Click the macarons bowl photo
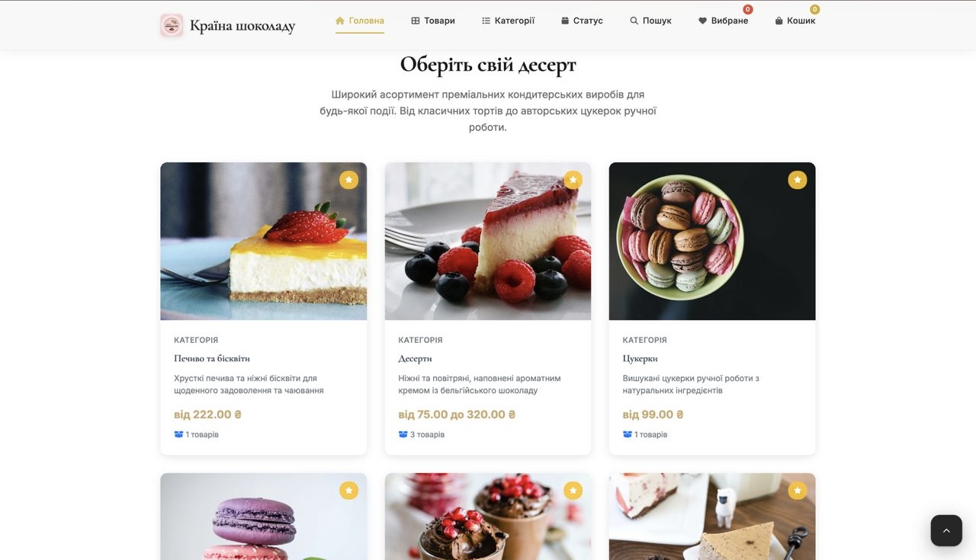Screen dimensions: 976x560 [712, 241]
